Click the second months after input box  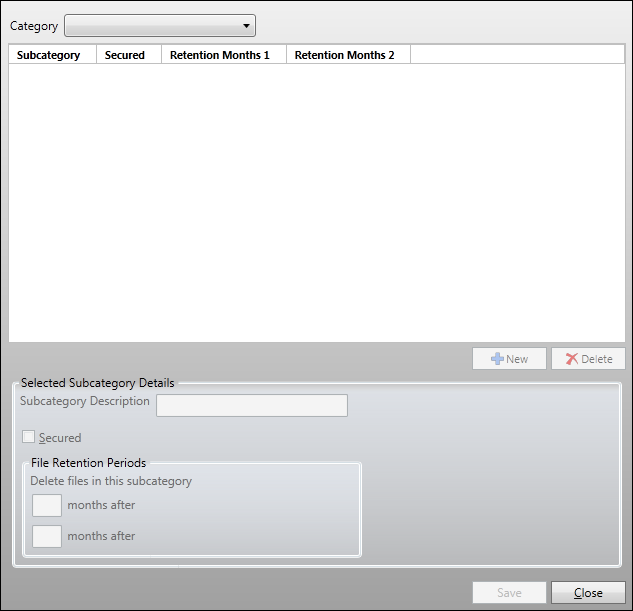(x=47, y=536)
